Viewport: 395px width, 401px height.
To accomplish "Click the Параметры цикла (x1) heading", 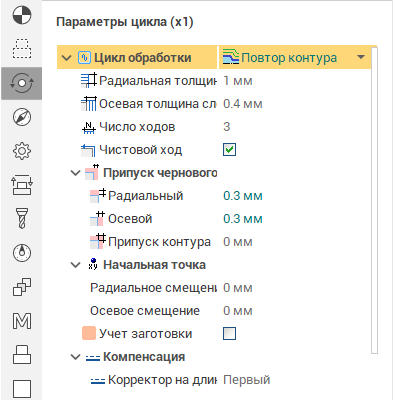I will point(125,22).
